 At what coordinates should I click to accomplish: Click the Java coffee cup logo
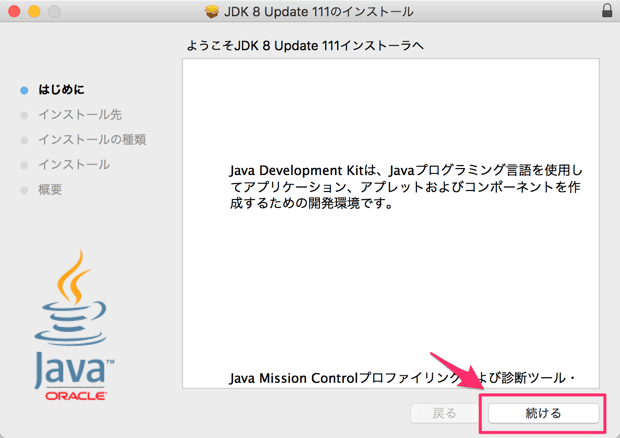[x=70, y=298]
